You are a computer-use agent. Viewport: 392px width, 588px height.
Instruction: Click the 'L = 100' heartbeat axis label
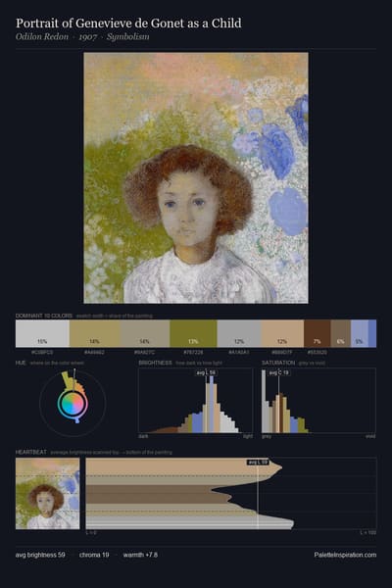point(368,532)
